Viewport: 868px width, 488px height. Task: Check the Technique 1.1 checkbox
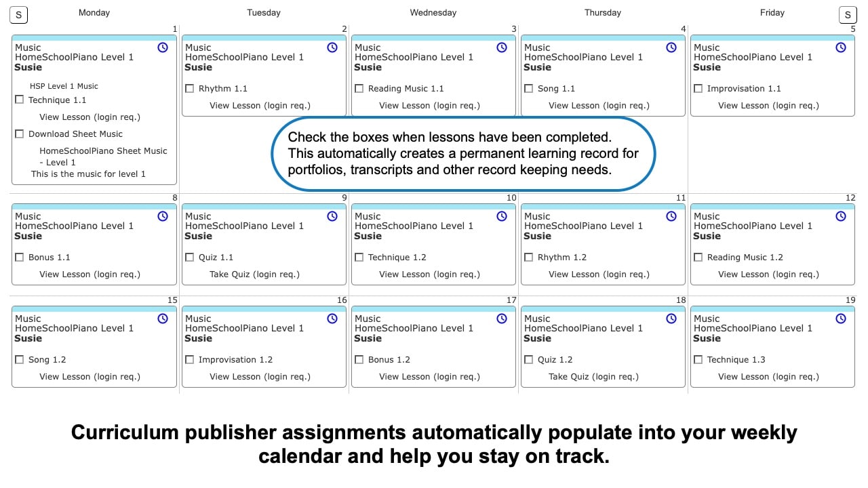20,100
